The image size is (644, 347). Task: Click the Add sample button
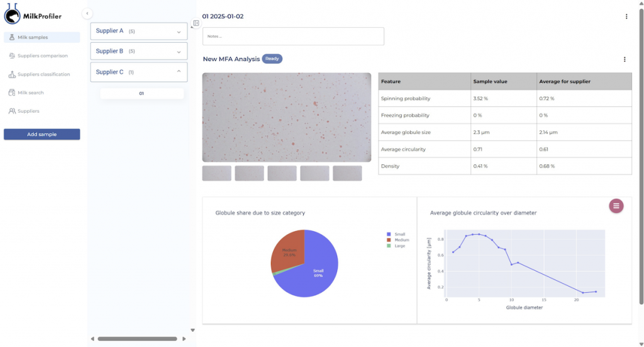pos(42,134)
